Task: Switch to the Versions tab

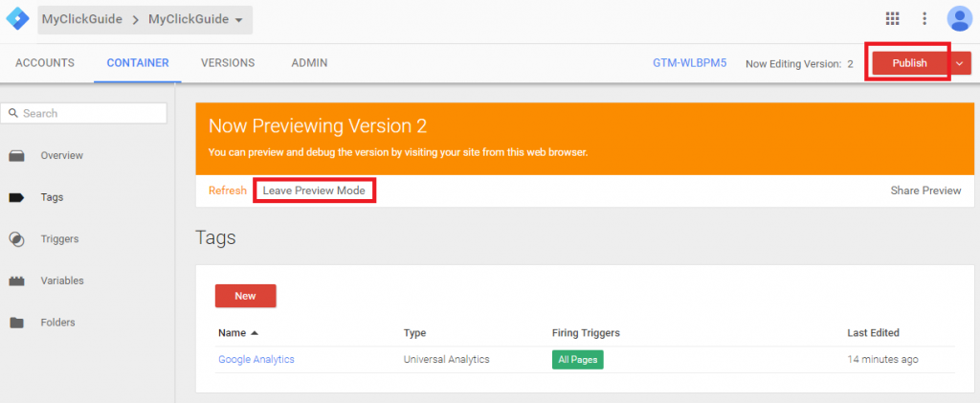Action: click(227, 63)
